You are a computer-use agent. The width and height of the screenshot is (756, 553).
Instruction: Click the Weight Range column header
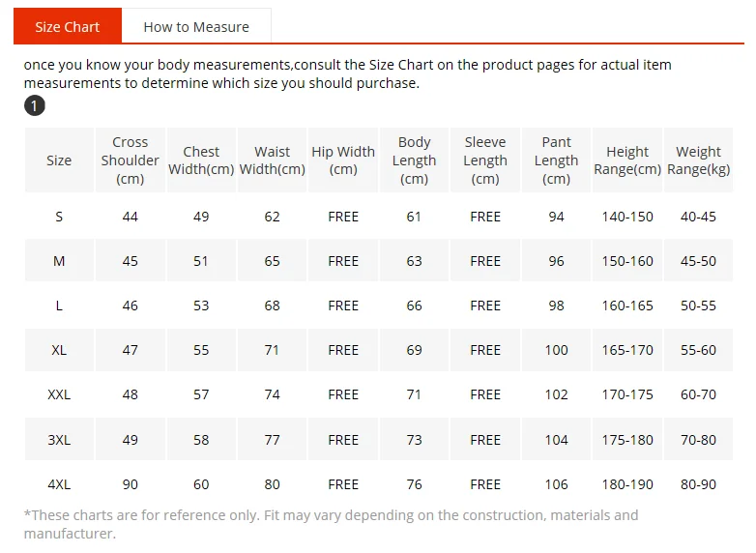click(x=698, y=160)
